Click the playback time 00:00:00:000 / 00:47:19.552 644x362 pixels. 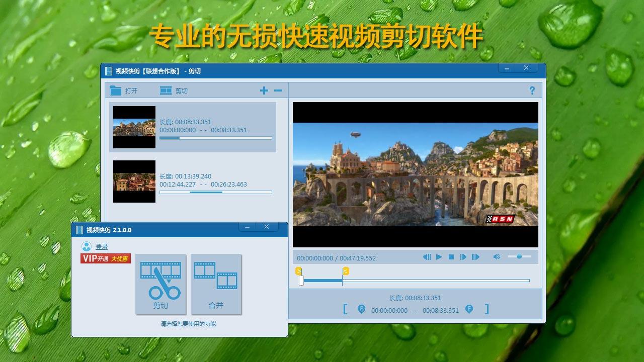(336, 258)
